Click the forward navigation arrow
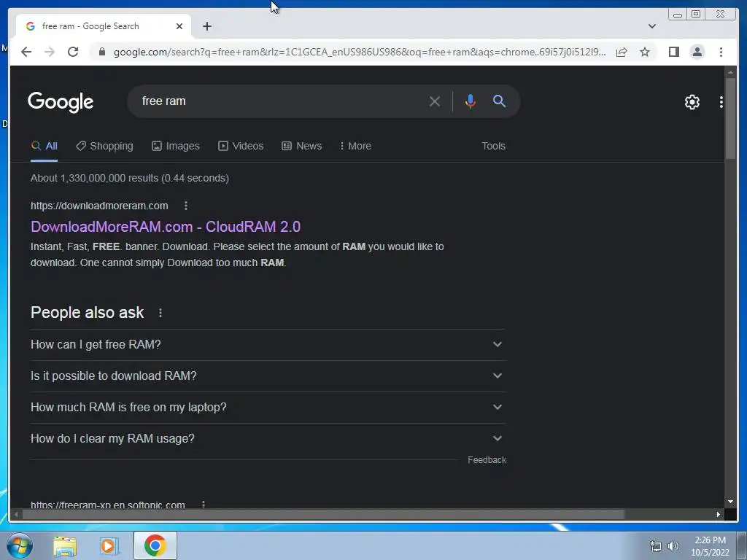 click(50, 52)
